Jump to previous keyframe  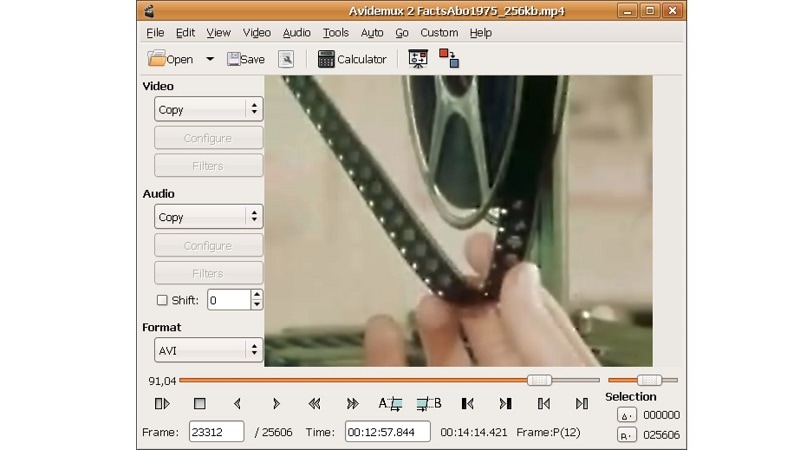click(x=314, y=404)
